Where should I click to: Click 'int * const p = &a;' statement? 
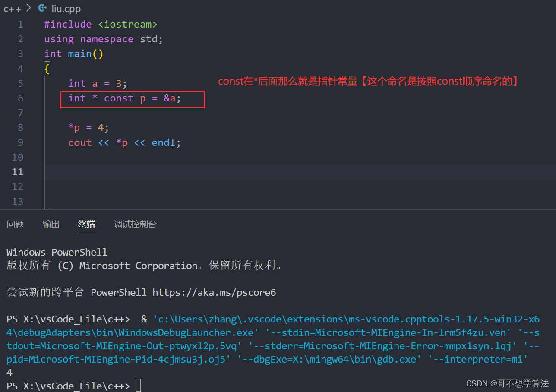point(124,98)
